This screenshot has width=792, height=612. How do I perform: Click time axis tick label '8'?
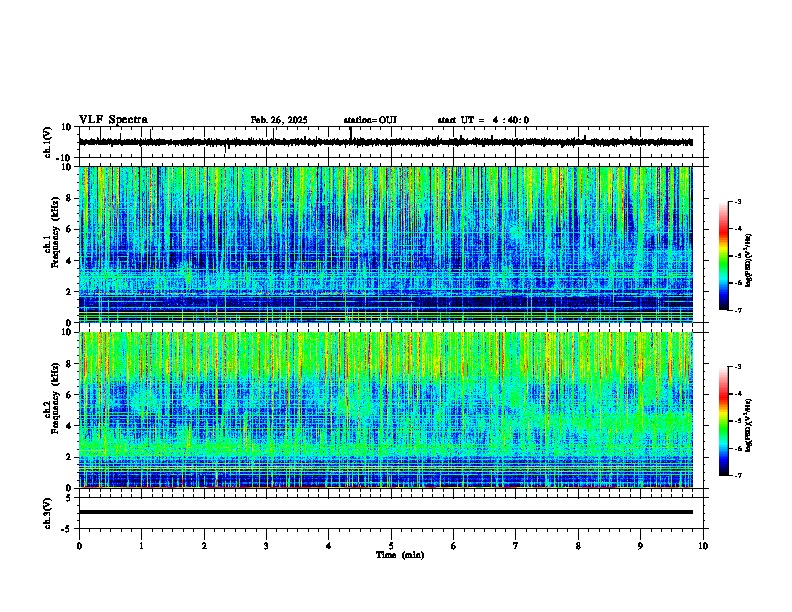578,546
